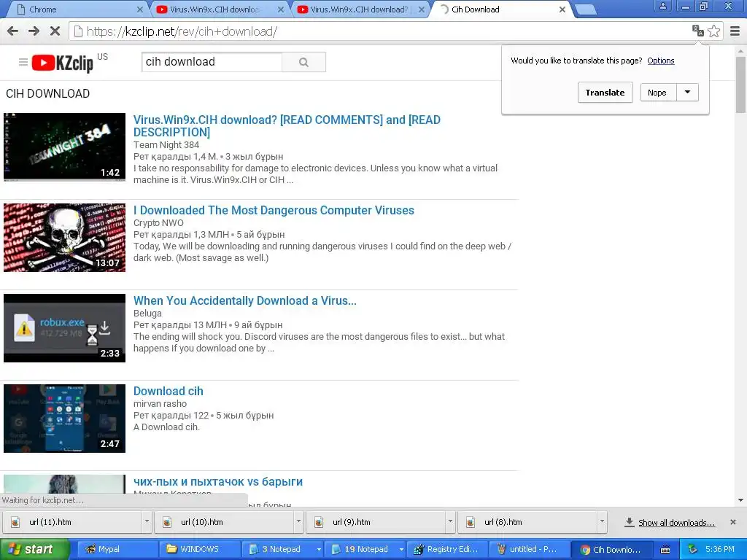Click the Chrome user profile icon

(x=662, y=6)
